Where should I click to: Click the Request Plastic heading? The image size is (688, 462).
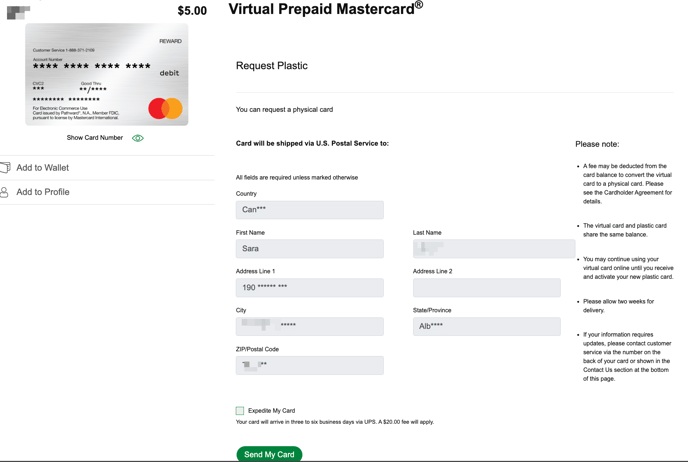pos(272,66)
